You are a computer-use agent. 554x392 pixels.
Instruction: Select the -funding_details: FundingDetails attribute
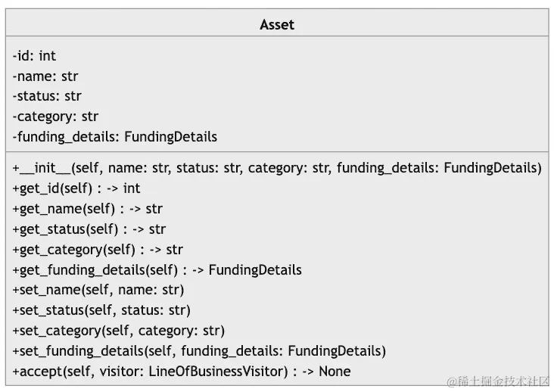click(x=115, y=137)
